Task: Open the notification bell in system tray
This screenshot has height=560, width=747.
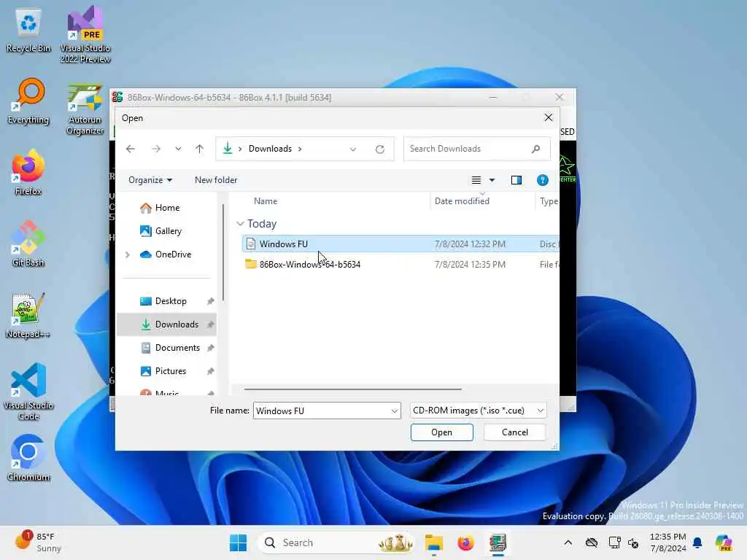Action: (x=697, y=542)
